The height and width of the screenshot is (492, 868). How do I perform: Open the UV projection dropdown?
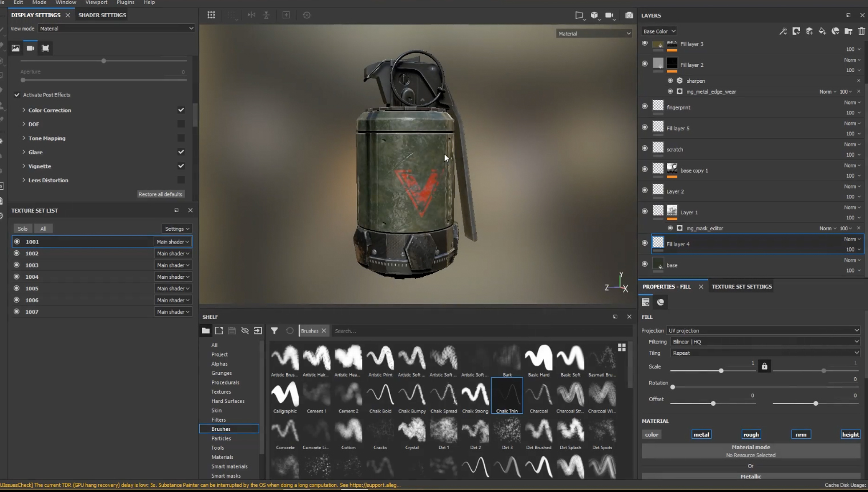763,330
